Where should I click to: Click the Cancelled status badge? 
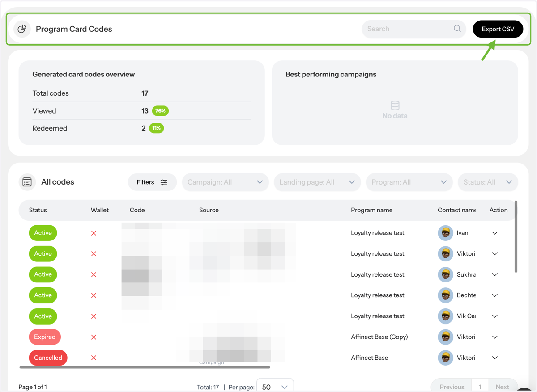pyautogui.click(x=48, y=358)
